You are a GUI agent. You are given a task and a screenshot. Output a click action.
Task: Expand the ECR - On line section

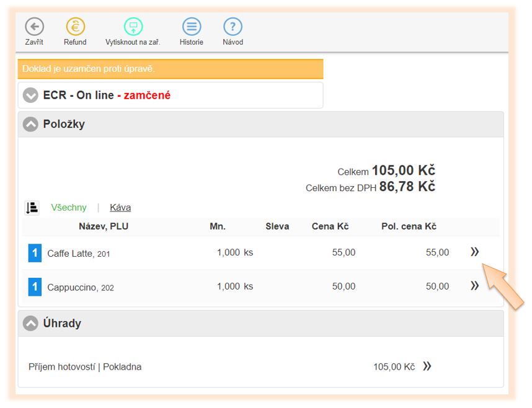(30, 95)
